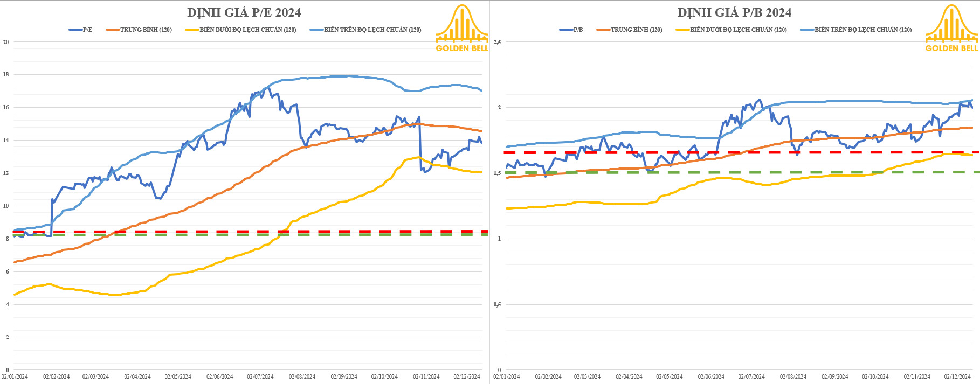The width and height of the screenshot is (980, 384).
Task: Select the P/E legend entry
Action: click(x=81, y=30)
